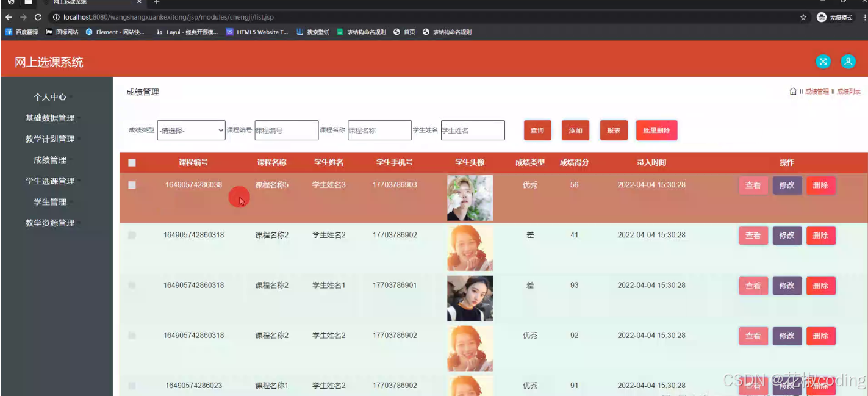
Task: Open the incognito 无痕模式 indicator
Action: [x=835, y=17]
